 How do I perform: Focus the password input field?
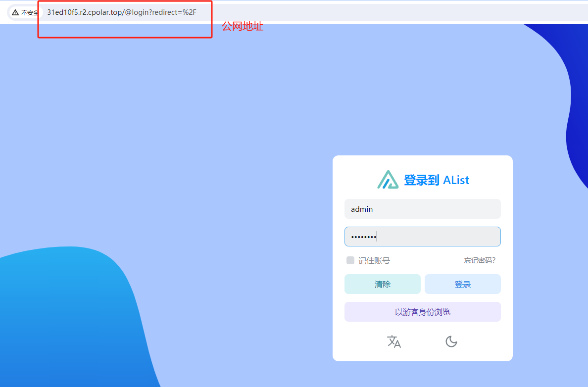pyautogui.click(x=423, y=237)
